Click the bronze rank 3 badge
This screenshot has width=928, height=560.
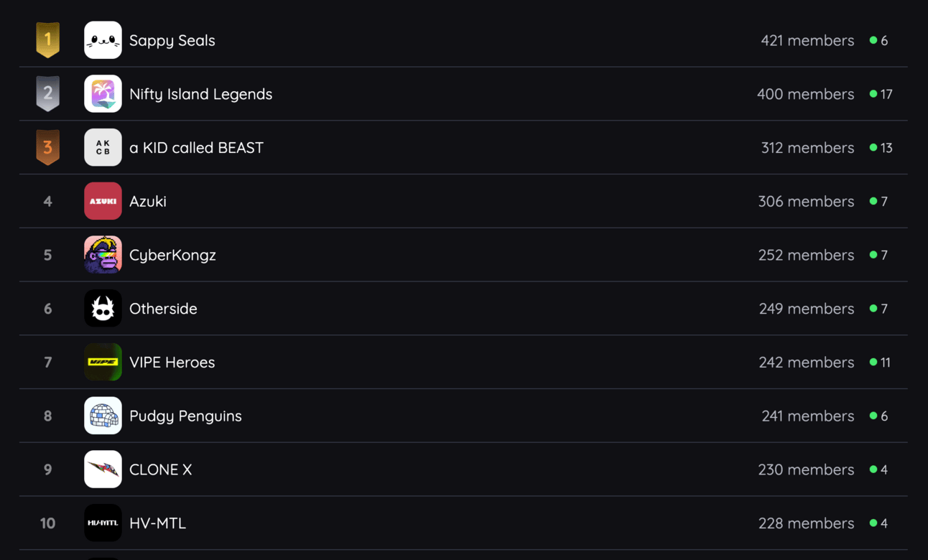coord(48,147)
